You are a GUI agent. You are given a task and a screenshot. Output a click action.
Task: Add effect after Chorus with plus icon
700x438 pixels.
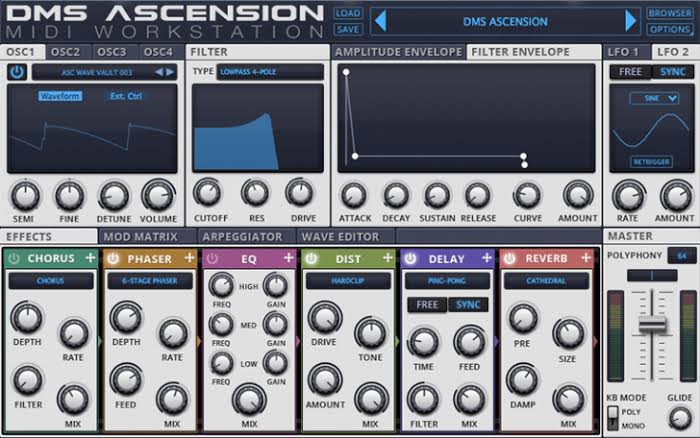pos(90,258)
